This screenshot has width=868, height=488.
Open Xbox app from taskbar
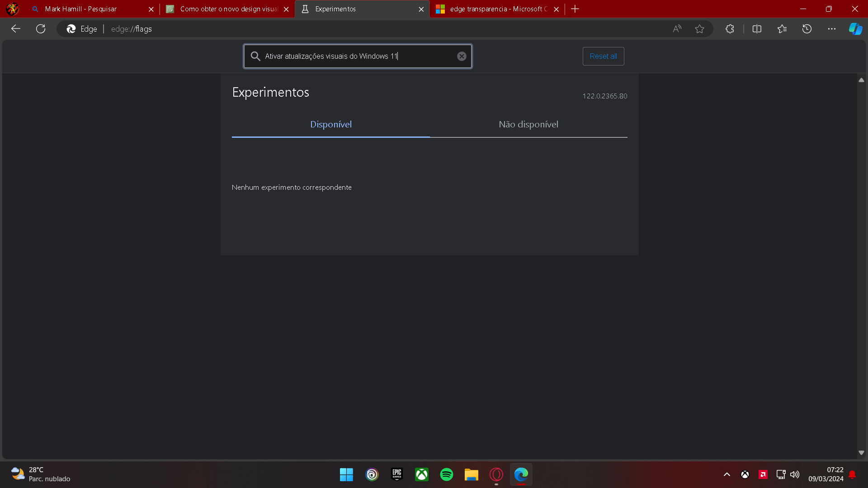422,474
